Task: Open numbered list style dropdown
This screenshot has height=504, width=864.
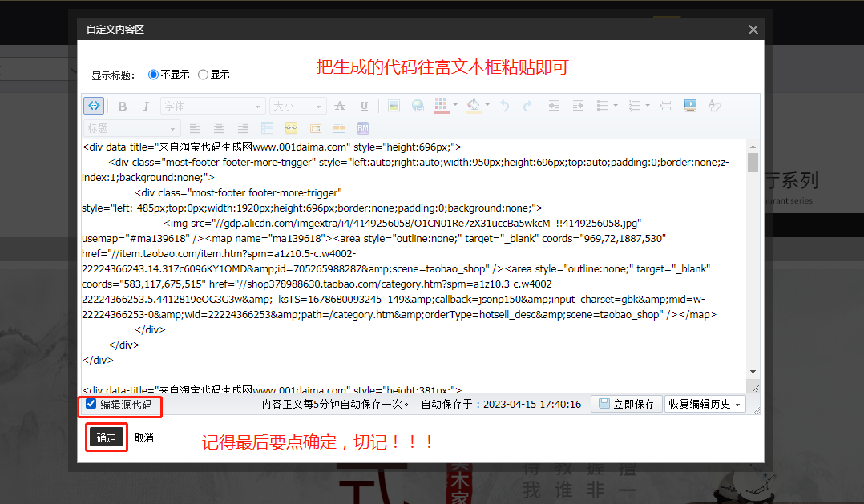Action: click(648, 105)
